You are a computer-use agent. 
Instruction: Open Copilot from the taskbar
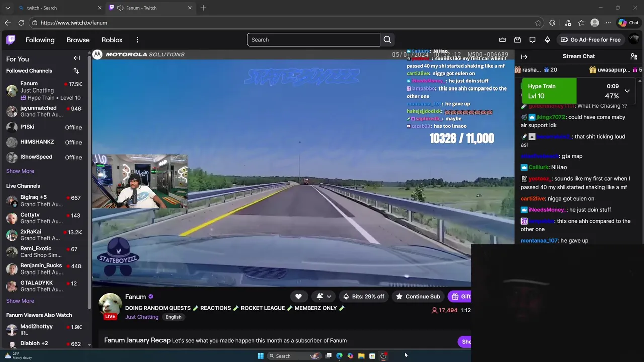coord(350,356)
